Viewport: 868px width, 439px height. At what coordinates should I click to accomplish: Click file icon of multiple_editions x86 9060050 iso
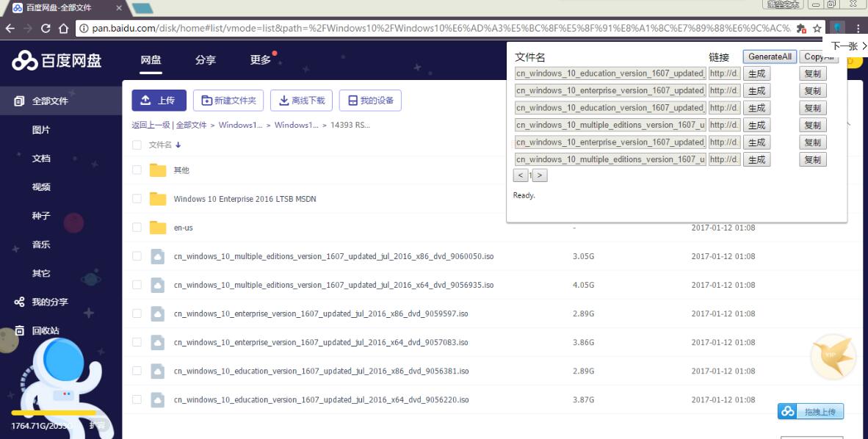point(158,256)
